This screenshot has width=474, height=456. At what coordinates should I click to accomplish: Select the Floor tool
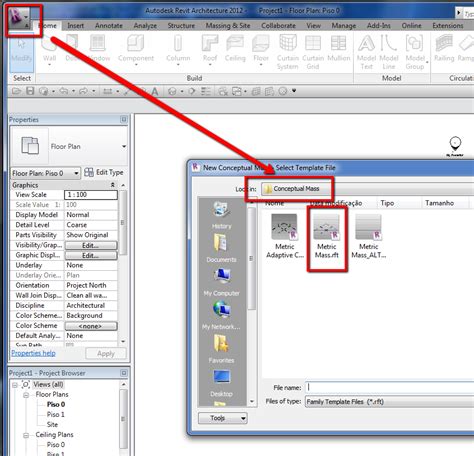[x=261, y=48]
